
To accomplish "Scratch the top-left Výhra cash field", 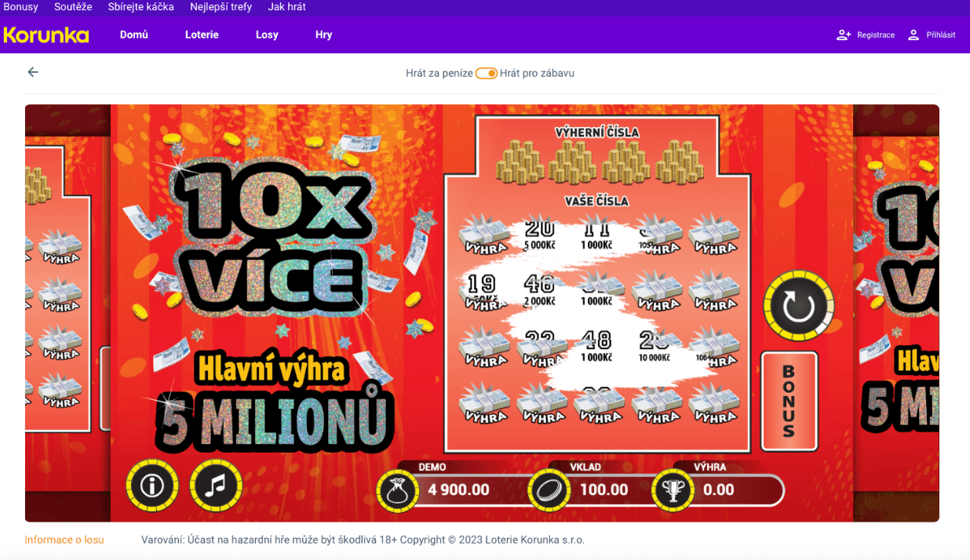I will coord(485,237).
